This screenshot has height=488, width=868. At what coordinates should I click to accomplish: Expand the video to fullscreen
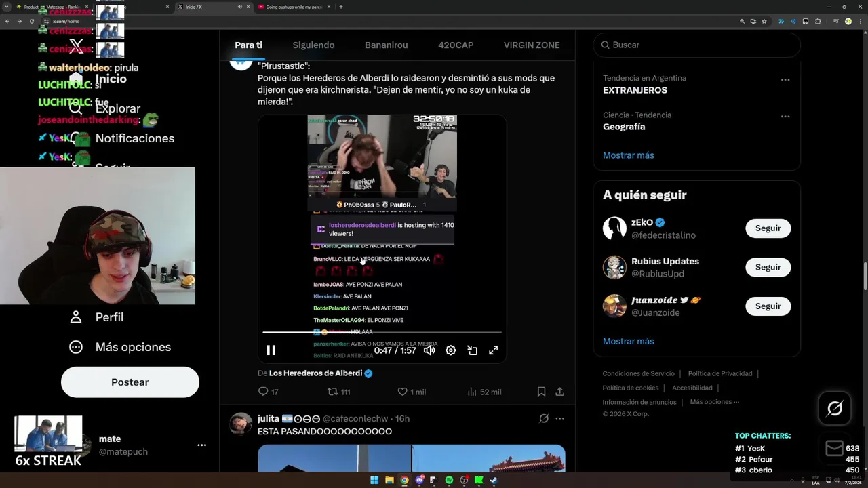(x=494, y=350)
